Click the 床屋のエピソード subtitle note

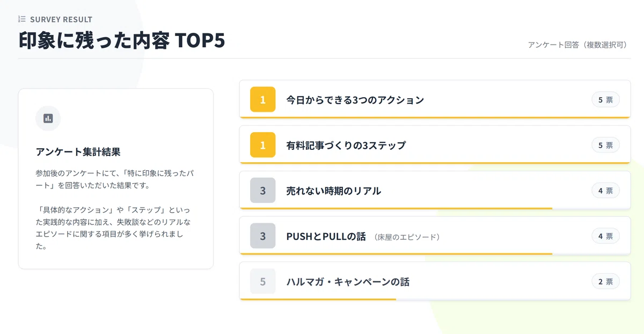point(408,237)
